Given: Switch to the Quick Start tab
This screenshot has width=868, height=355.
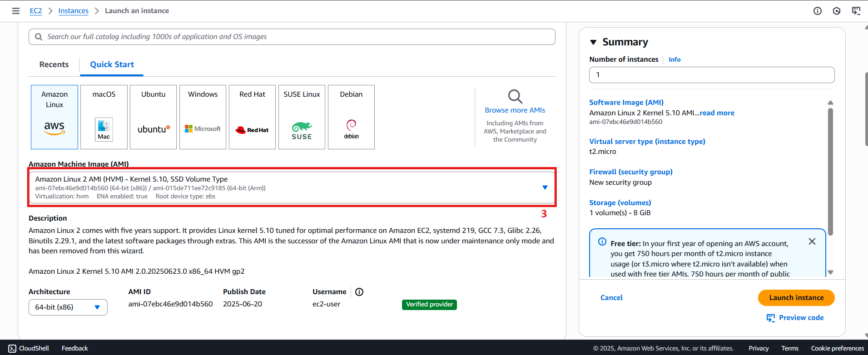Looking at the screenshot, I should point(112,64).
